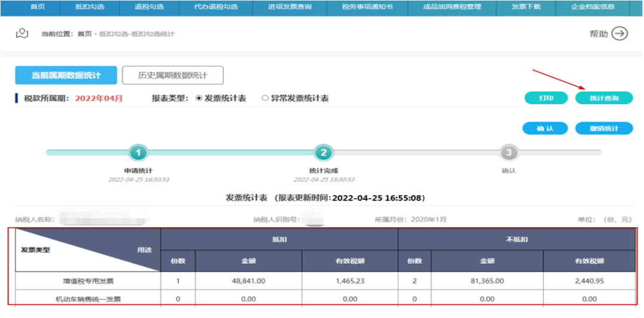Viewport: 644px width, 318px height.
Task: Open 进项发票查询 menu item
Action: pyautogui.click(x=289, y=7)
